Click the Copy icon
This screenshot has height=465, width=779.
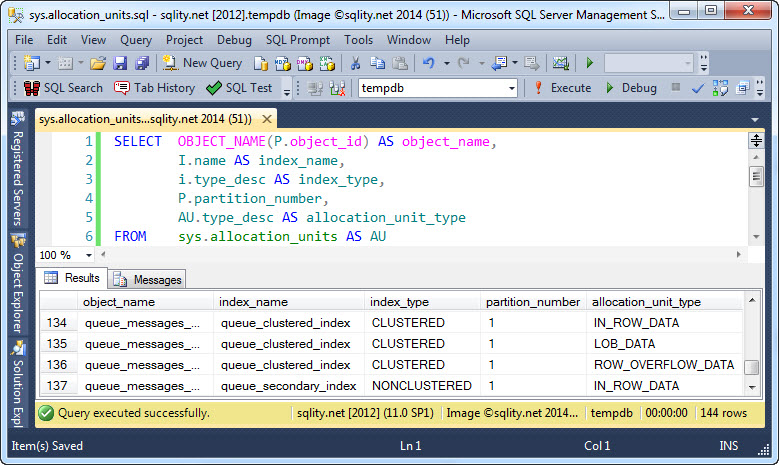tap(378, 63)
